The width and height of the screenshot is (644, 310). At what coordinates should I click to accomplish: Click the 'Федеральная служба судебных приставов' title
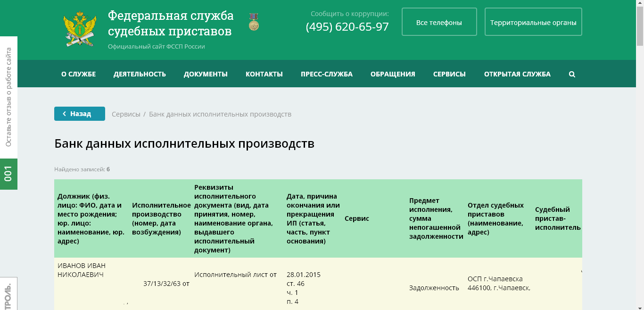(171, 23)
